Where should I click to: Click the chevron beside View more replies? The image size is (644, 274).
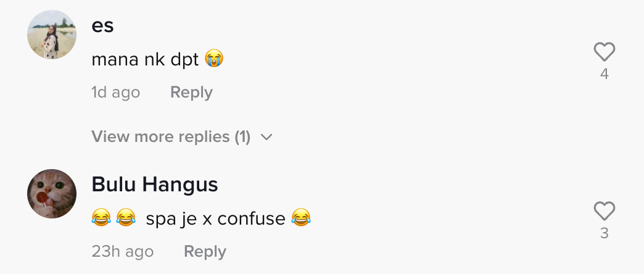(x=266, y=137)
